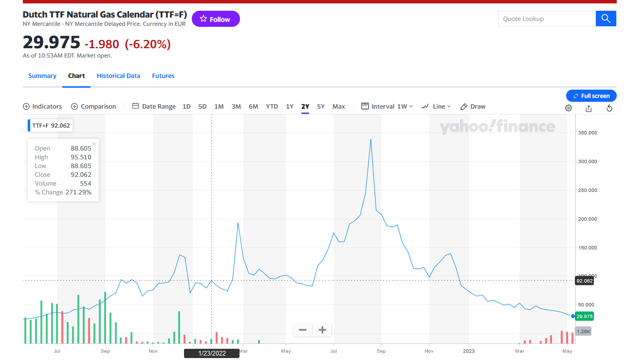Reset the chart with the reset icon
Screen dimensions: 644x360
coord(609,108)
